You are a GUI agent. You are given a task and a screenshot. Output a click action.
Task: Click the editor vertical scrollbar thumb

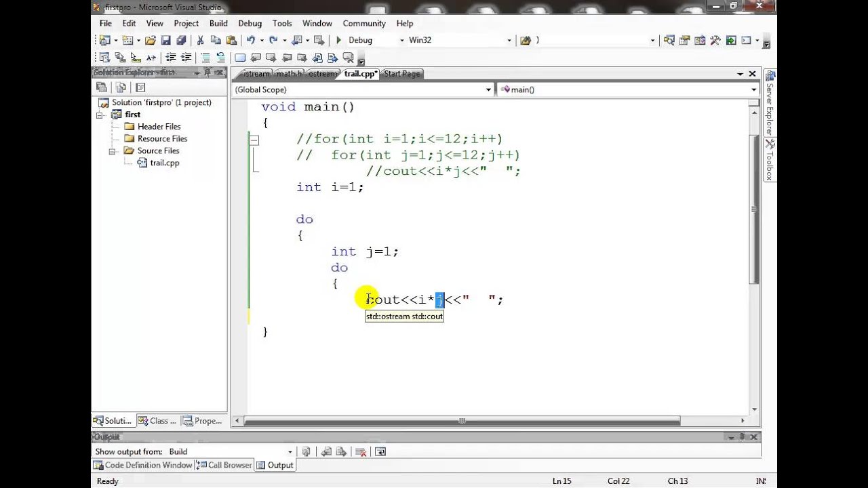pyautogui.click(x=754, y=209)
